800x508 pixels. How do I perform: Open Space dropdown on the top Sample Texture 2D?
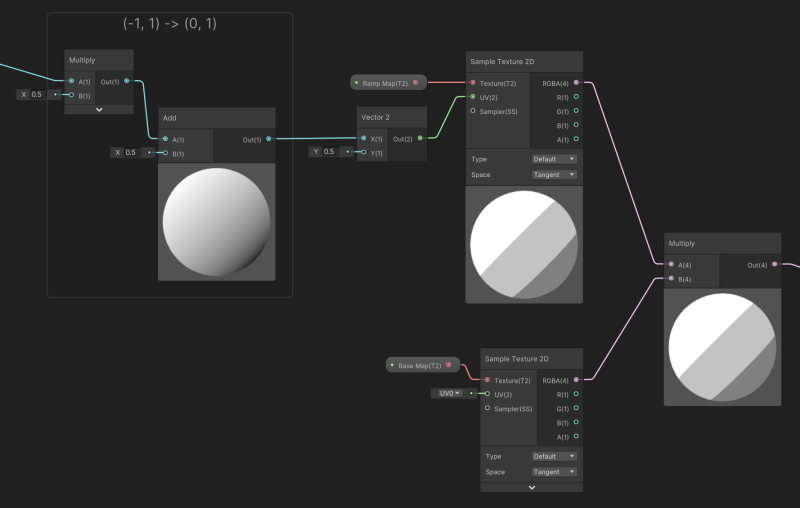[x=554, y=174]
